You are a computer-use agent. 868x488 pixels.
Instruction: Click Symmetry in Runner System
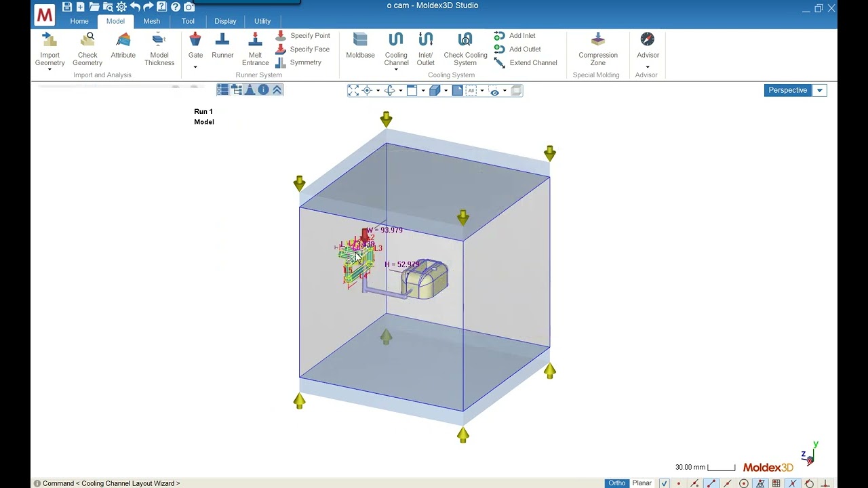pyautogui.click(x=298, y=62)
